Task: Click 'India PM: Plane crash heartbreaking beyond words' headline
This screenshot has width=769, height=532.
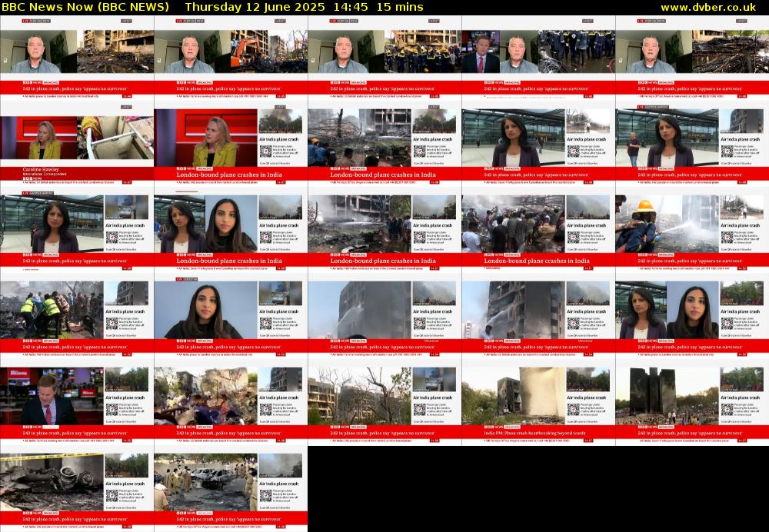Action: 534,433
